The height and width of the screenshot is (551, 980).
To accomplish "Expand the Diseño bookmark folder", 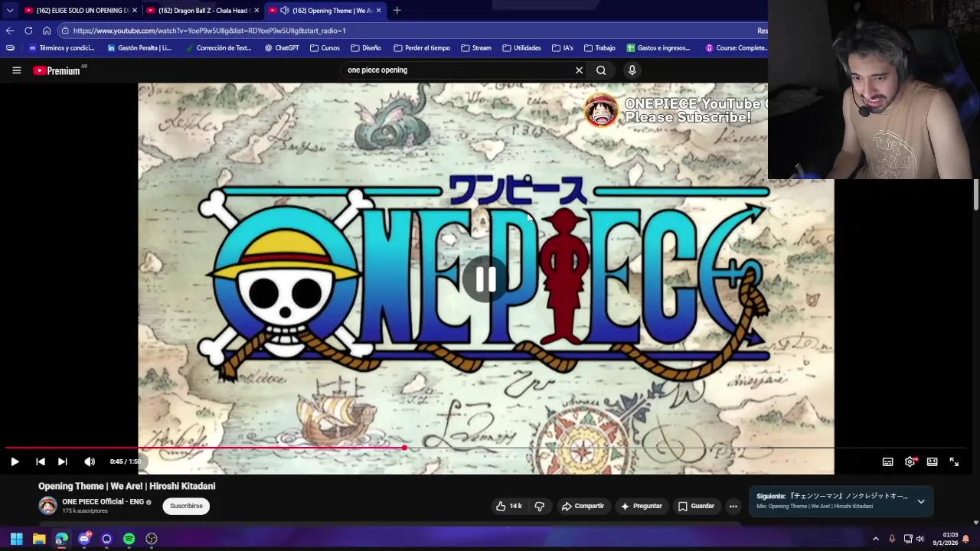I will coord(366,48).
